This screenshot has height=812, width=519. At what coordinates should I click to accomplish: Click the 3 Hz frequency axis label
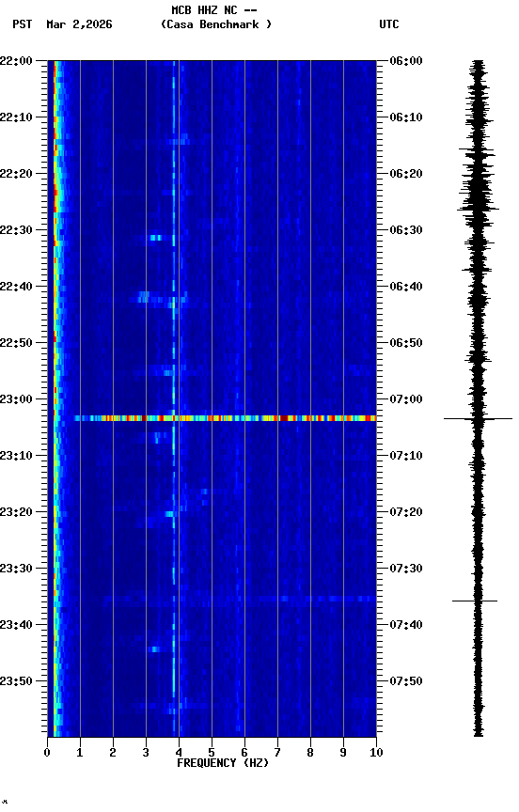146,753
